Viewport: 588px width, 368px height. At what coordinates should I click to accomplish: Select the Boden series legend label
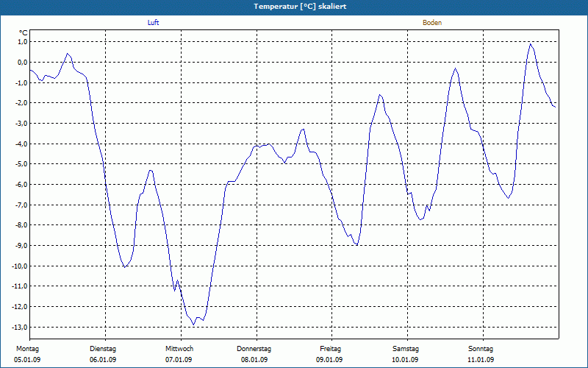[432, 23]
